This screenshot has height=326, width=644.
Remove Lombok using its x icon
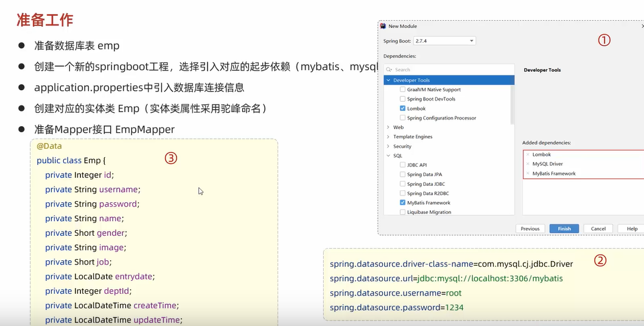click(528, 155)
